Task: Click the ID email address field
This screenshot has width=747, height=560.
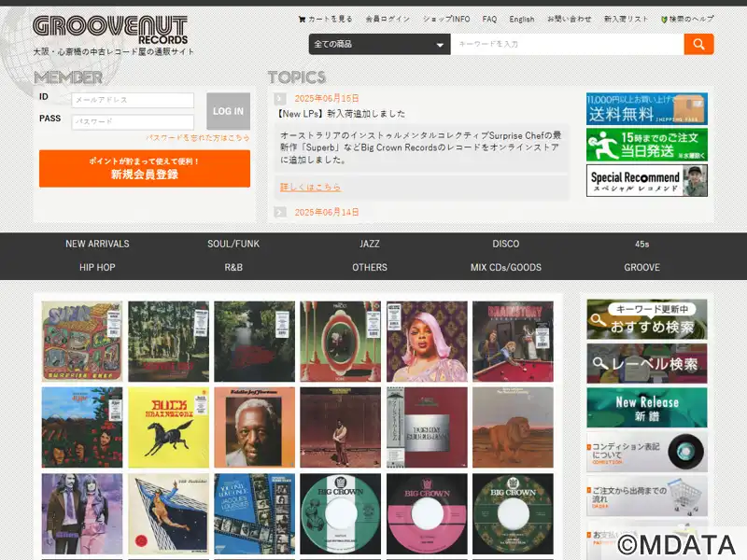Action: tap(133, 100)
